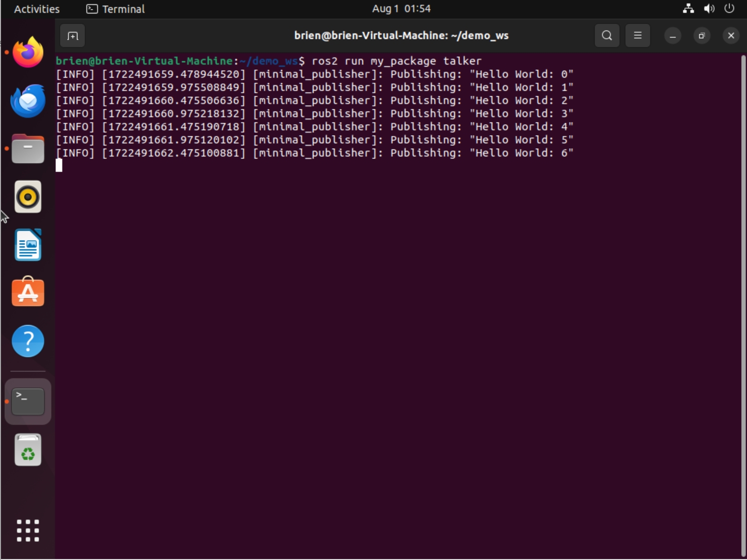Open LibreOffice Writer
Screen dimensions: 747x560
point(28,245)
